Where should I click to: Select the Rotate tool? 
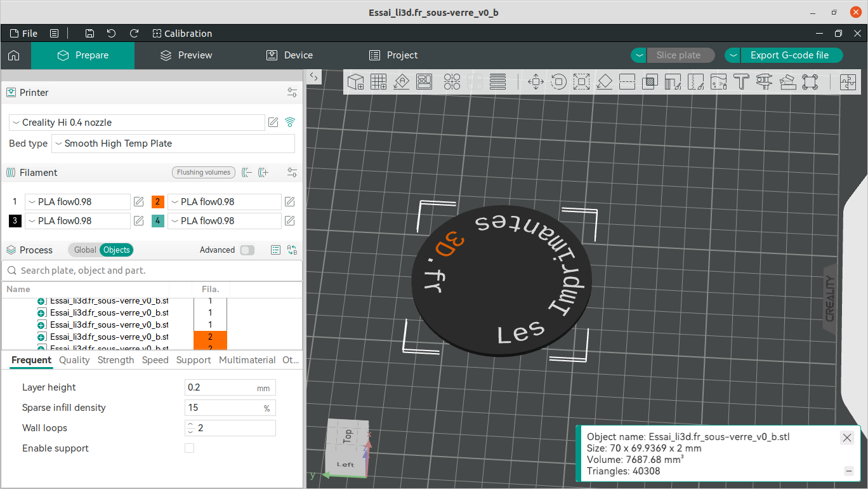(558, 81)
